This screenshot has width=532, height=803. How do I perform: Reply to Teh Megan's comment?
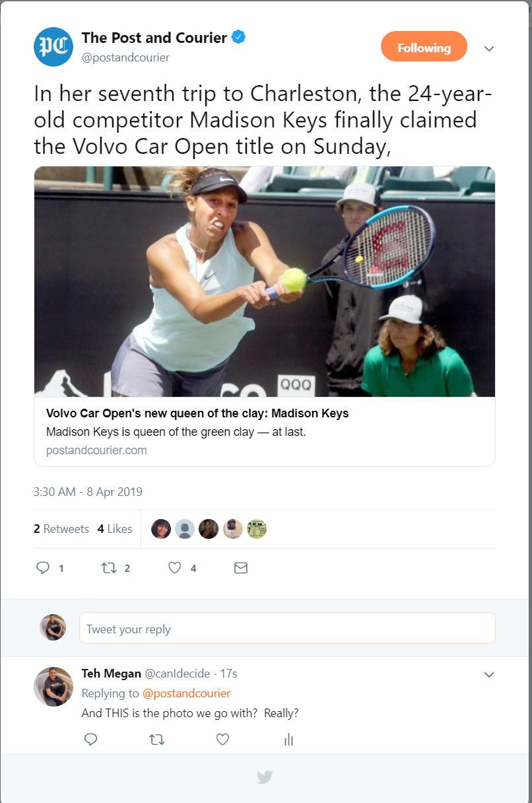pyautogui.click(x=91, y=740)
